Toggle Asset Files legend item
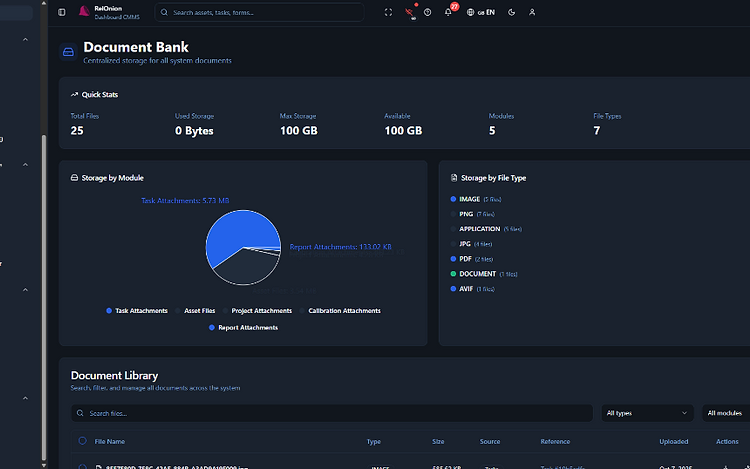 point(195,311)
